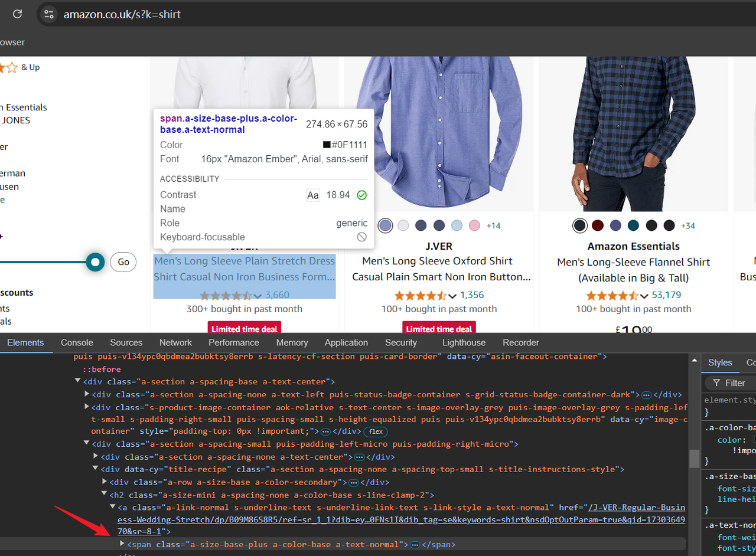Click the Elements panel scrollbar thumb
Image resolution: width=756 pixels, height=556 pixels.
tap(694, 459)
